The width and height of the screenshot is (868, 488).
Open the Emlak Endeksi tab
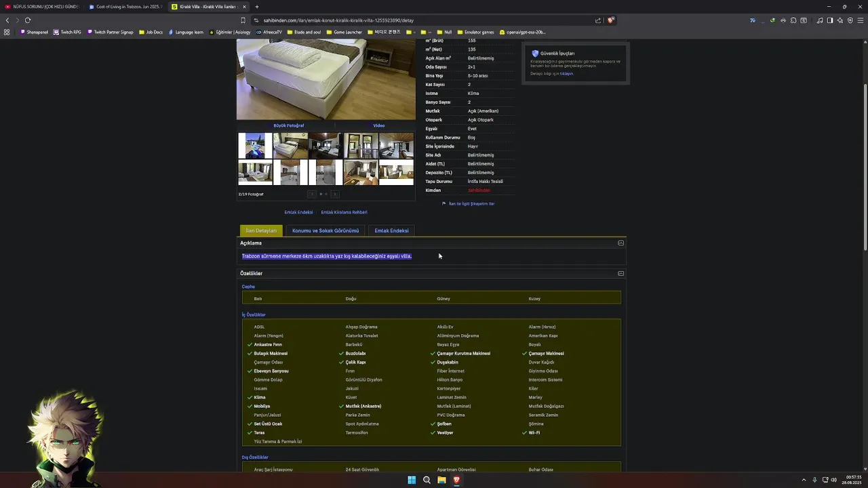tap(391, 230)
